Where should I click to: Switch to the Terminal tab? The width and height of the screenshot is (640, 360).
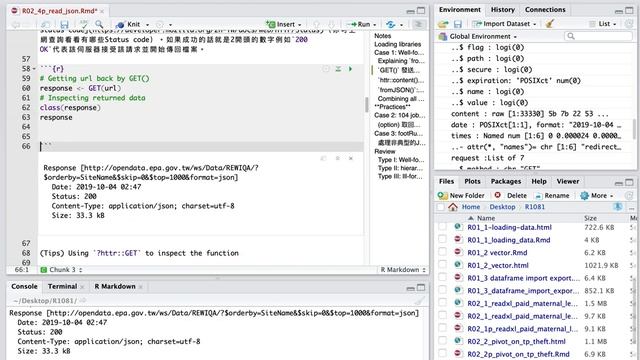tap(62, 287)
